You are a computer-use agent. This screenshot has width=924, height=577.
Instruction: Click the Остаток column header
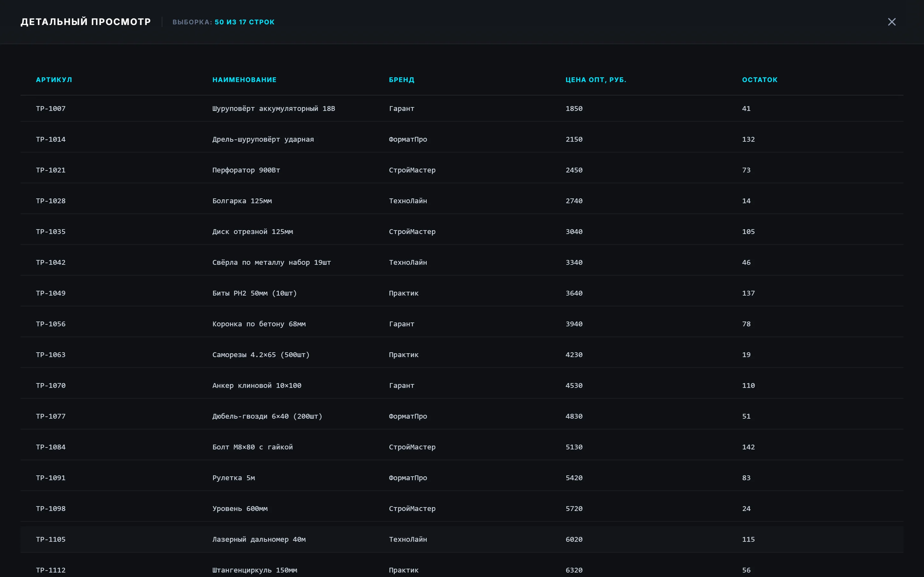(x=759, y=80)
